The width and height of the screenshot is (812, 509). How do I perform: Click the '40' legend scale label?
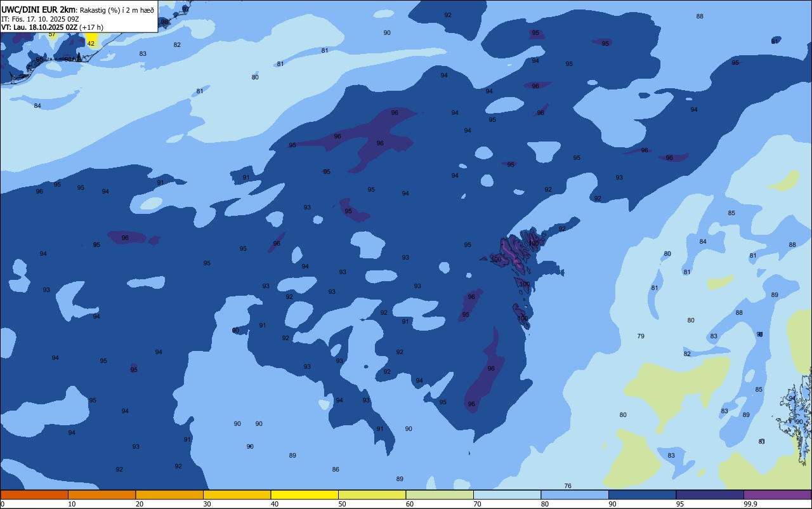pos(274,504)
